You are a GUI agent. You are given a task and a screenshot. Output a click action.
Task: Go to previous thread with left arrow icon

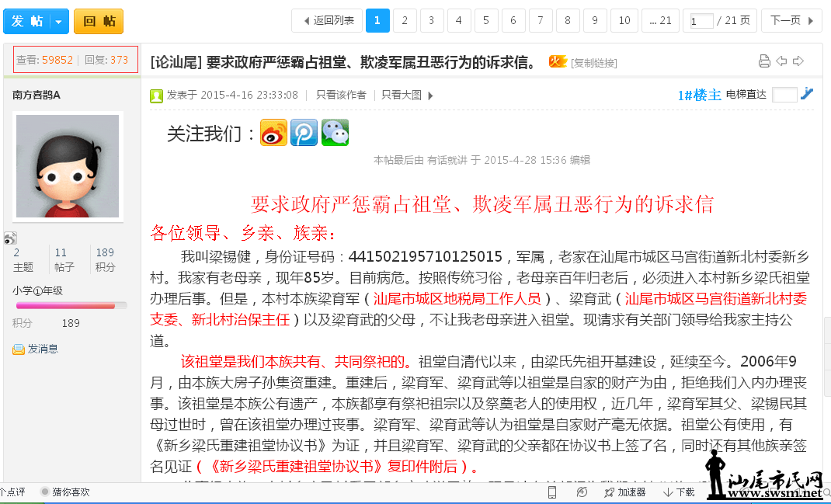[781, 61]
